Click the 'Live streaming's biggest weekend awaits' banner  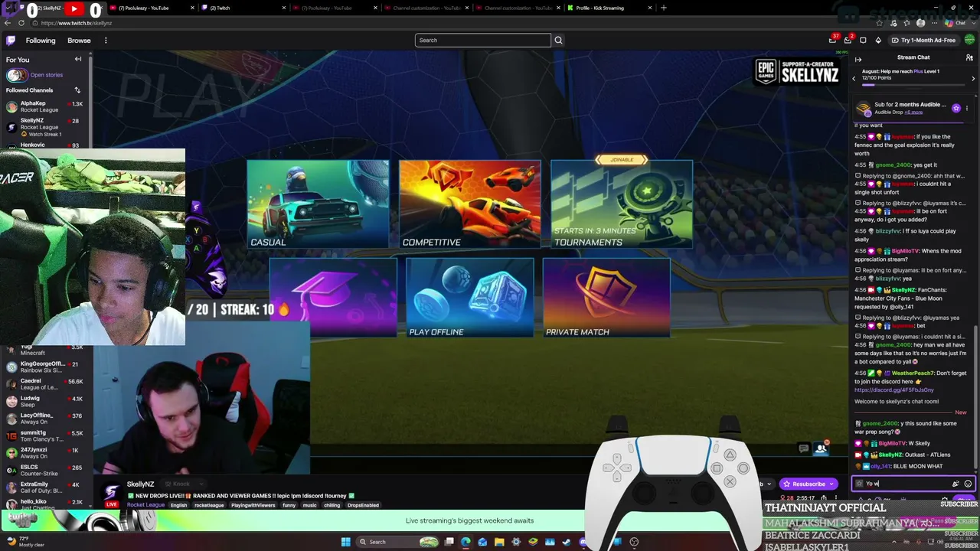click(x=469, y=520)
